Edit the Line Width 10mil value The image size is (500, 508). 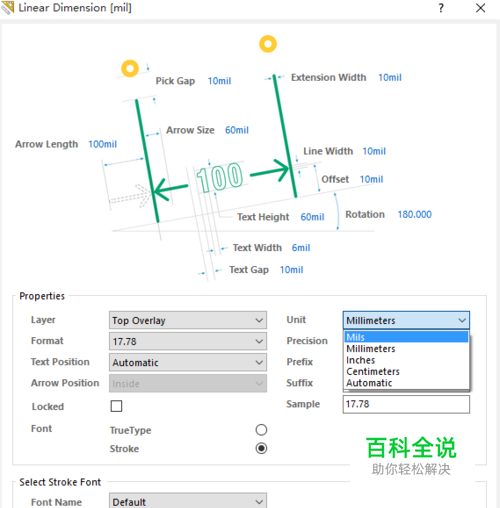click(x=374, y=151)
